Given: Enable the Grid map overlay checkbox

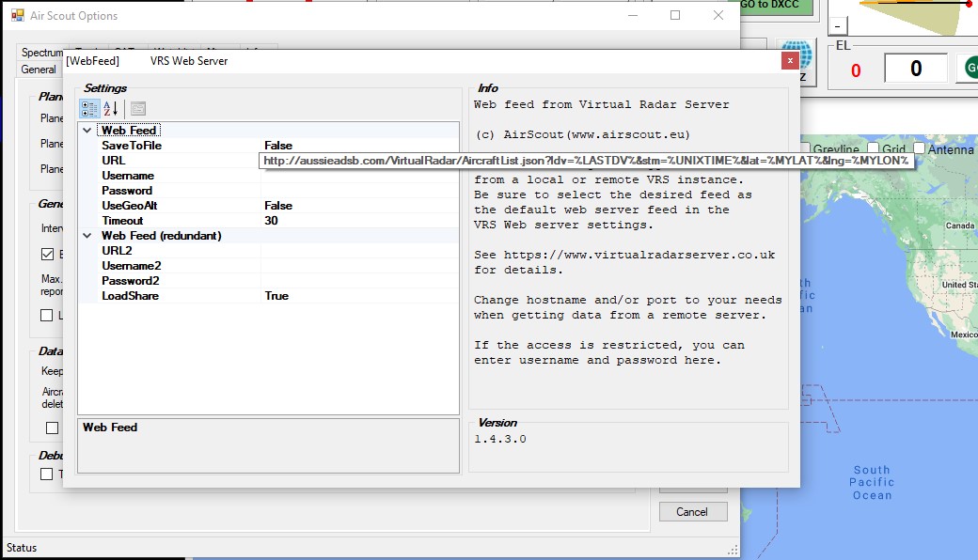Looking at the screenshot, I should pos(874,149).
